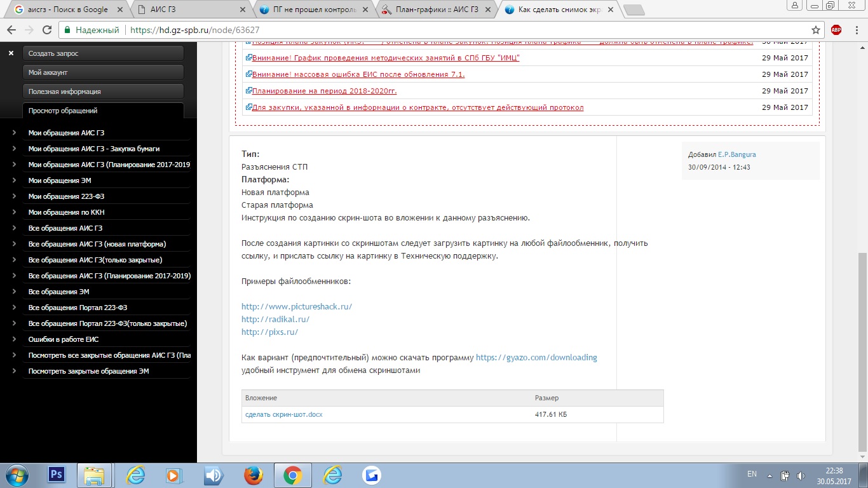Open Firefox from the taskbar
Viewport: 868px width, 488px height.
pos(253,475)
